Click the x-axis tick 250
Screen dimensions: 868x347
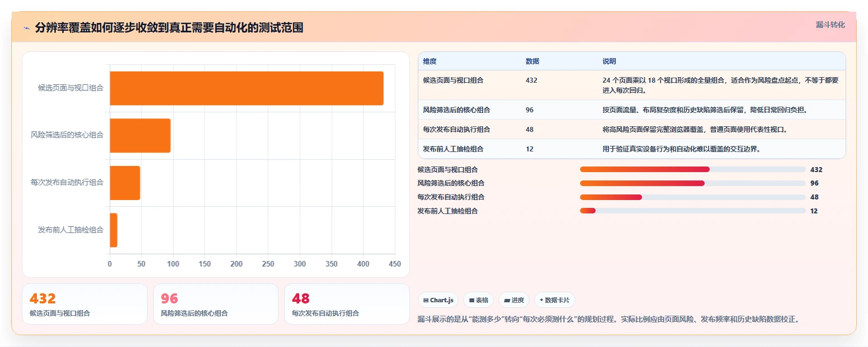268,264
